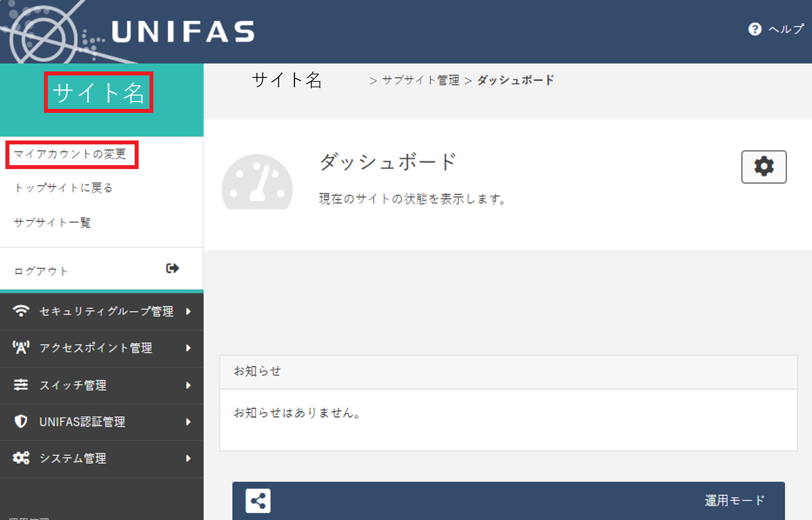The width and height of the screenshot is (812, 520).
Task: Click ダッシュボード in breadcrumb
Action: tap(516, 80)
